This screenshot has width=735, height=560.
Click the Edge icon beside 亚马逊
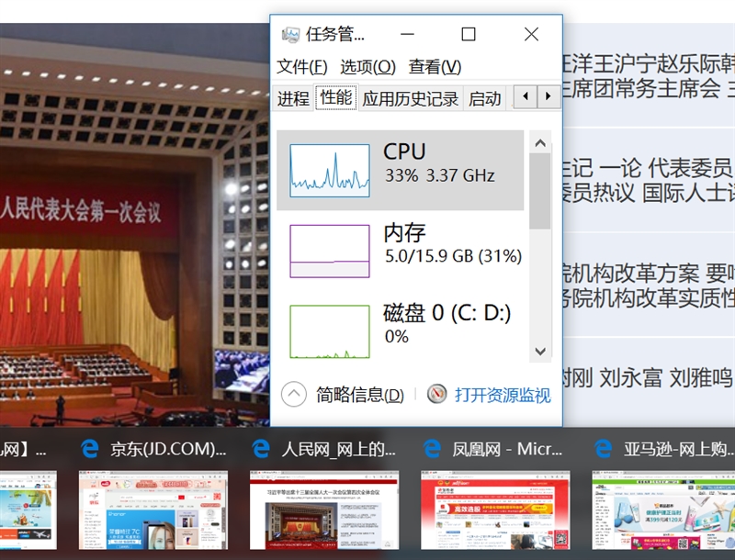click(603, 449)
